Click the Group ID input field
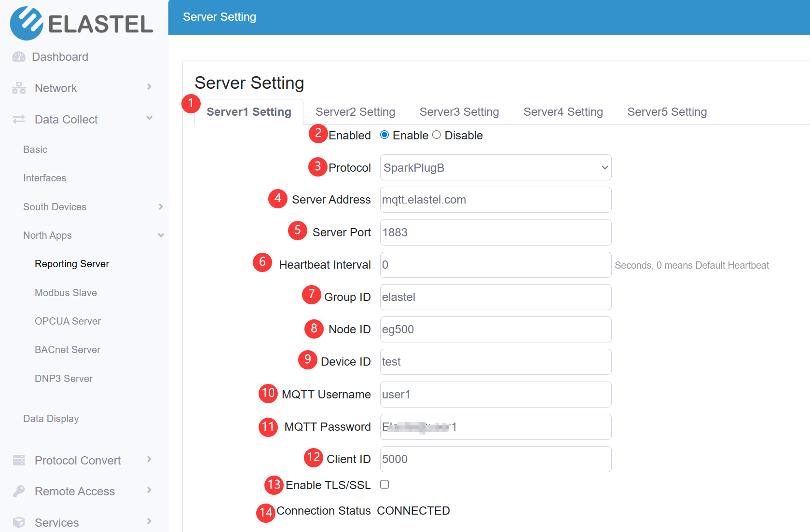810x532 pixels. [495, 297]
